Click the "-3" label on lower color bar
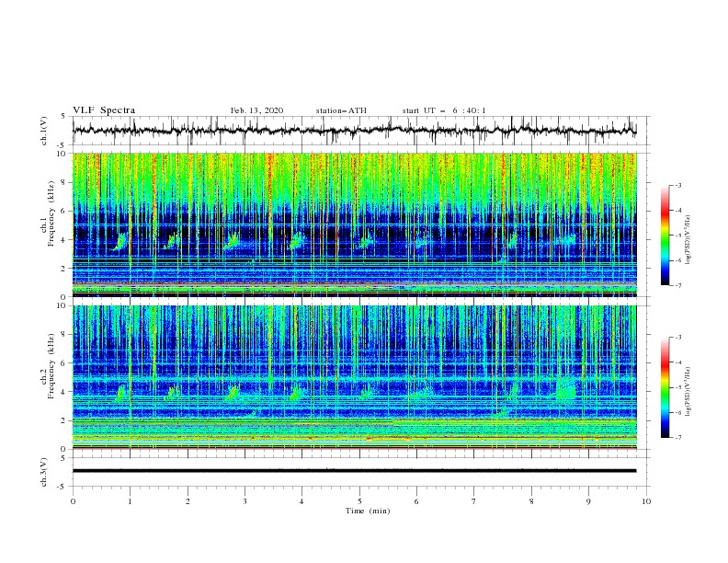 (678, 338)
